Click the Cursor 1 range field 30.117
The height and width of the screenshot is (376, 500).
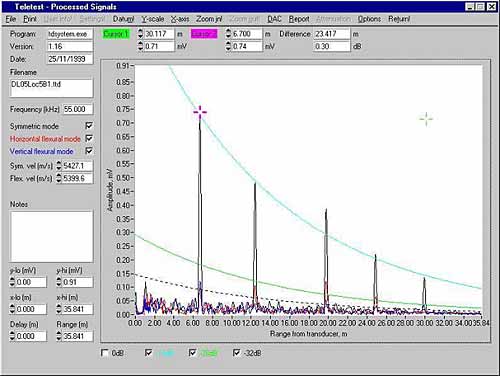[159, 34]
